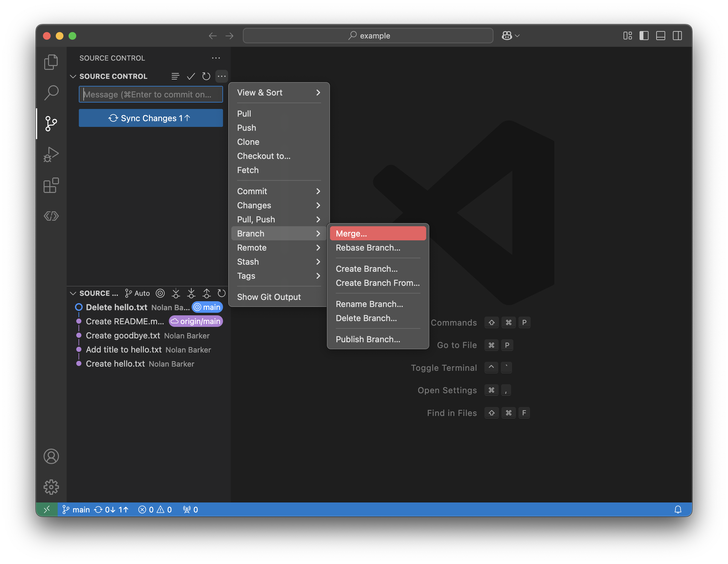Choose Rename Branch... menu item
The width and height of the screenshot is (728, 564).
coord(378,304)
